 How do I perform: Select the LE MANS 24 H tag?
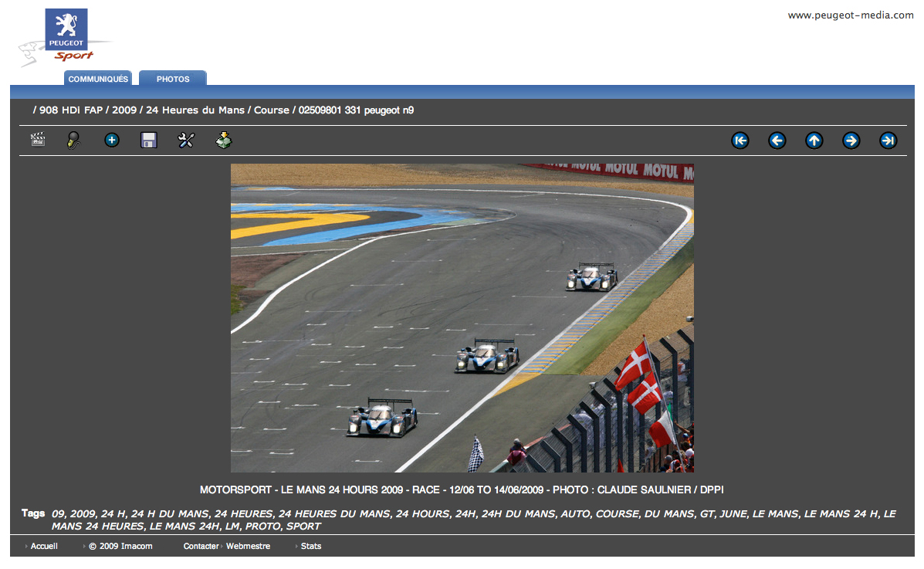[x=841, y=514]
